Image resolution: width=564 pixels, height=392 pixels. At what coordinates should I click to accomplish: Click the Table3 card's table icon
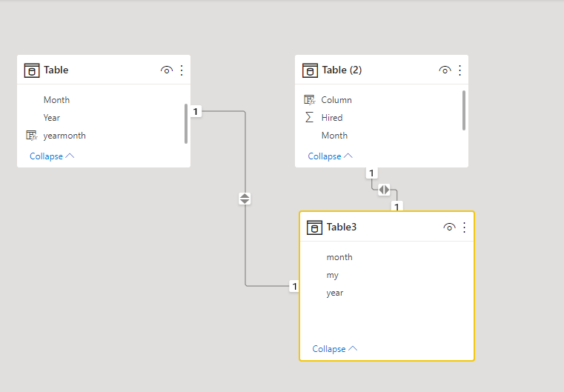[314, 227]
